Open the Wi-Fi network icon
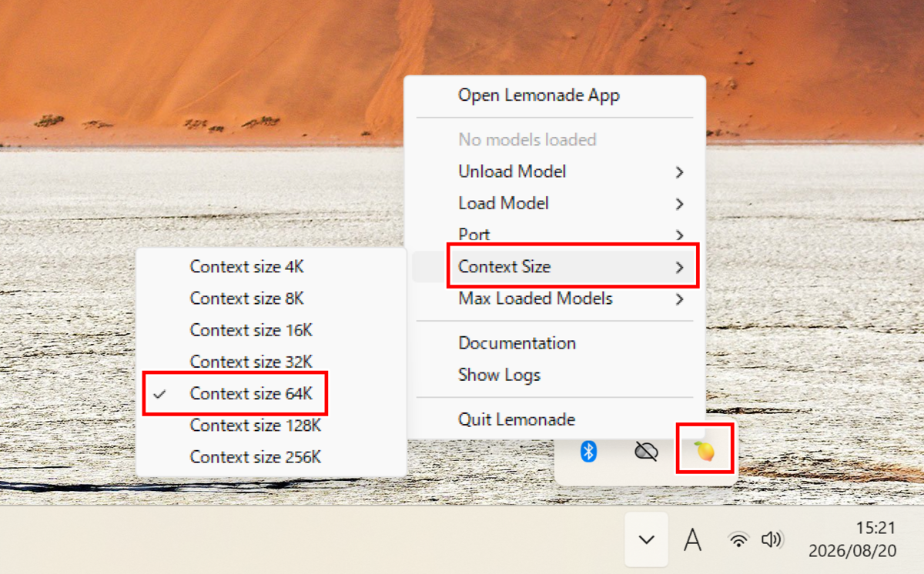Screen dimensions: 924x574 pos(738,540)
